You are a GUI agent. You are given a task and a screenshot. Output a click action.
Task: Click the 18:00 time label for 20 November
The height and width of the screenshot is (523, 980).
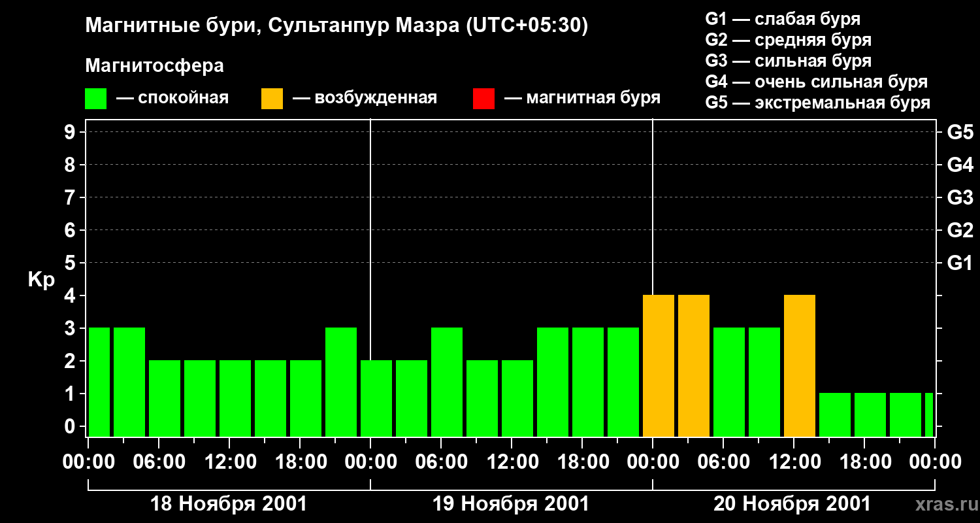click(864, 462)
